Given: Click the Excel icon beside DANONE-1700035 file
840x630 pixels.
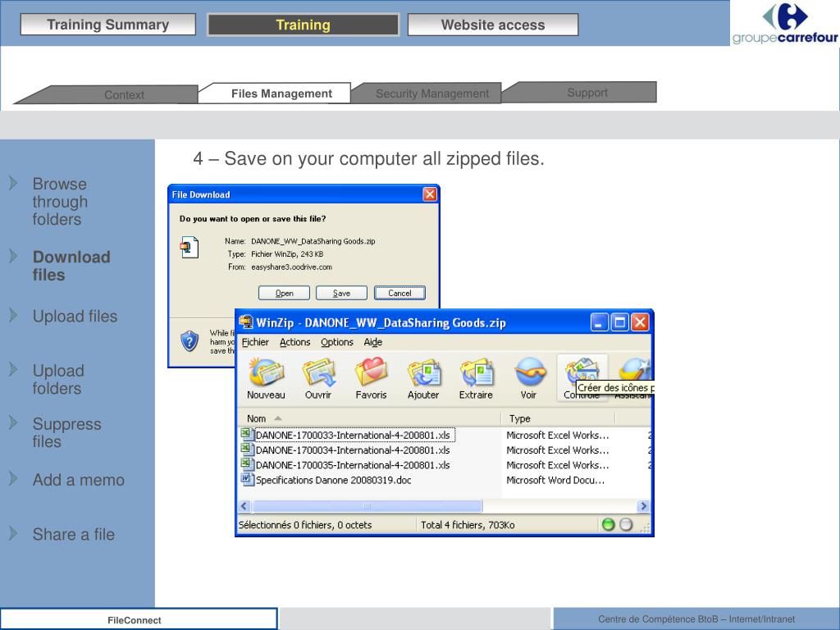Looking at the screenshot, I should tap(246, 464).
